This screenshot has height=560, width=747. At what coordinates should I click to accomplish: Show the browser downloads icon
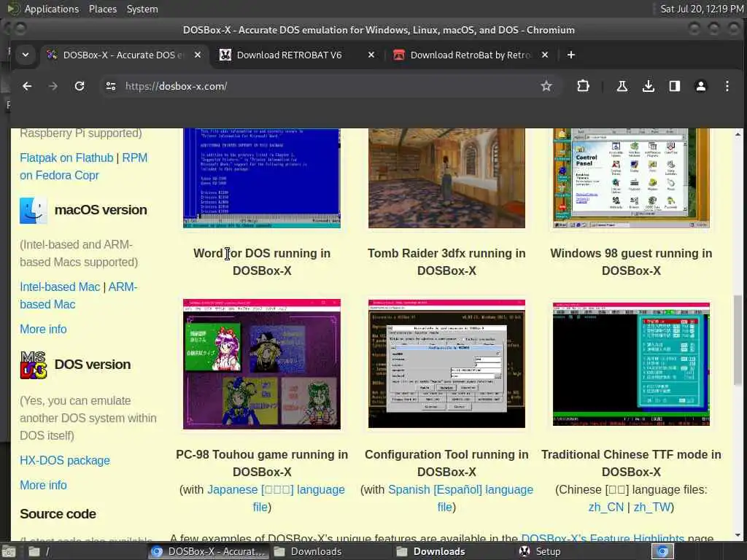648,86
